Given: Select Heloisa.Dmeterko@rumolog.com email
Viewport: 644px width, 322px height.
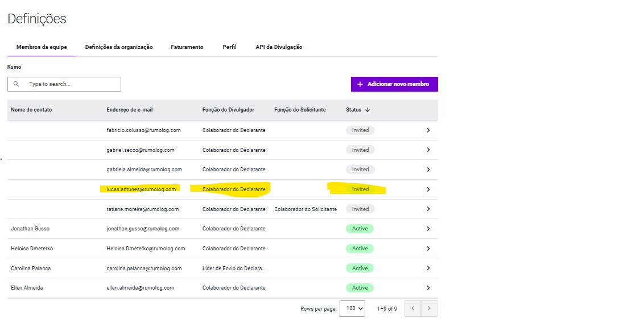Looking at the screenshot, I should click(x=146, y=249).
